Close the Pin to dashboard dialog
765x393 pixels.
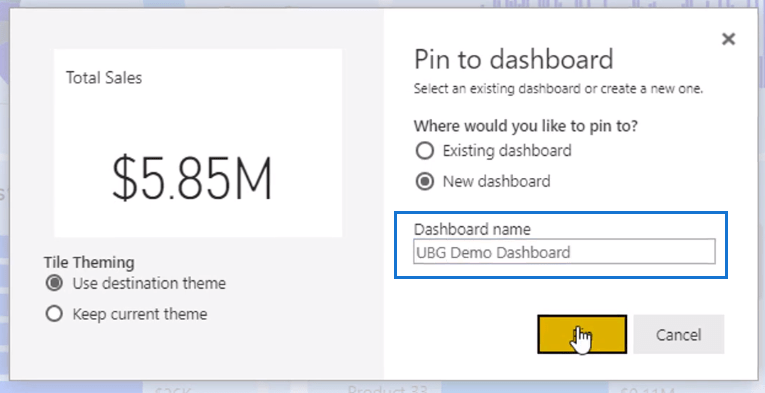click(728, 39)
